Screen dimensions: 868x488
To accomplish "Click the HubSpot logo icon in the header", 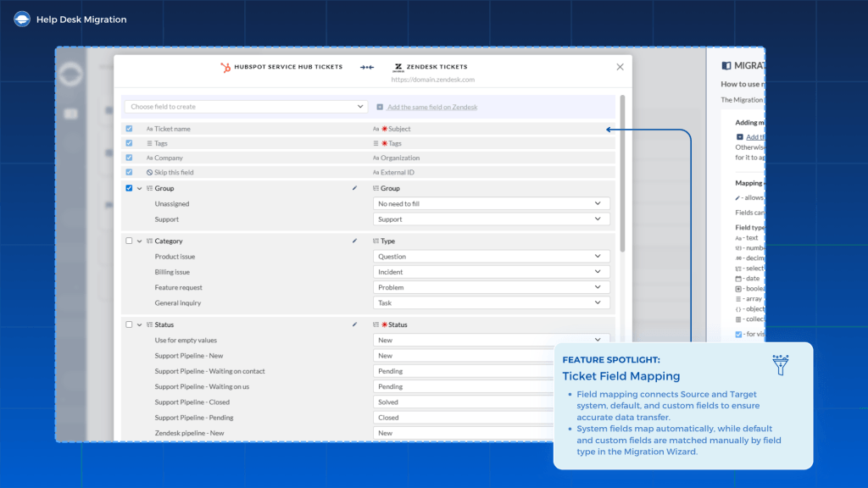I will point(225,67).
